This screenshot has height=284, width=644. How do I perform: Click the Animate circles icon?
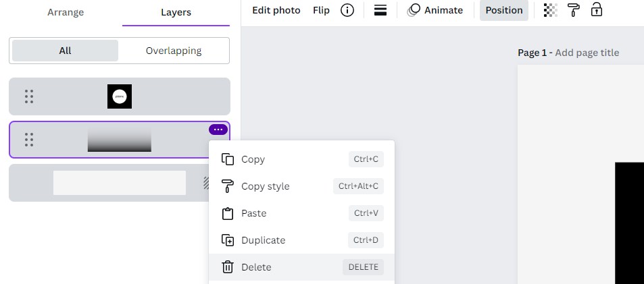point(414,10)
